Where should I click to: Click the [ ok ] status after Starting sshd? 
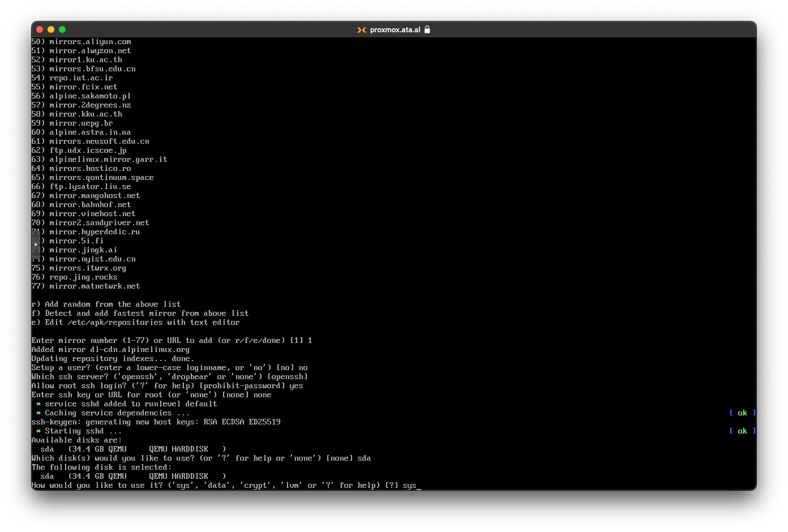(742, 431)
